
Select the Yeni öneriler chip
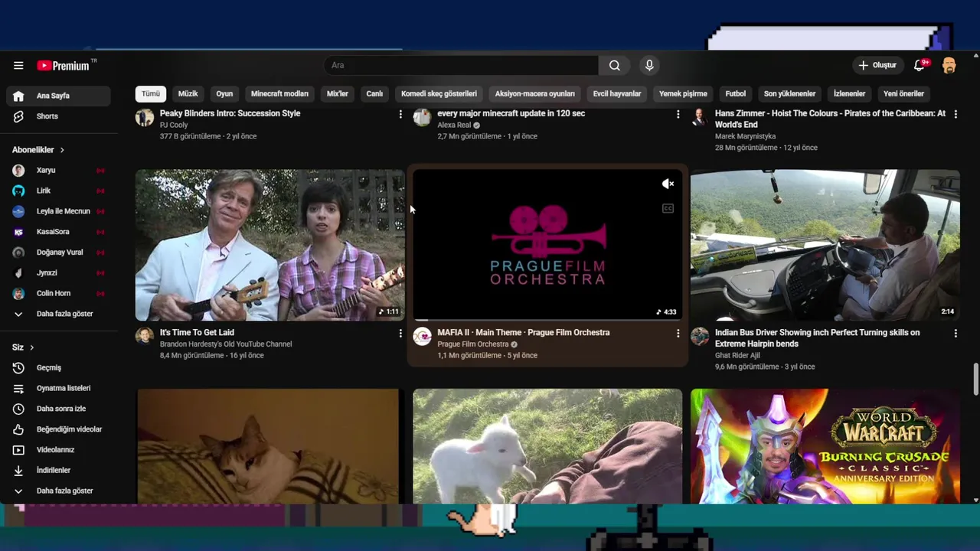point(903,94)
